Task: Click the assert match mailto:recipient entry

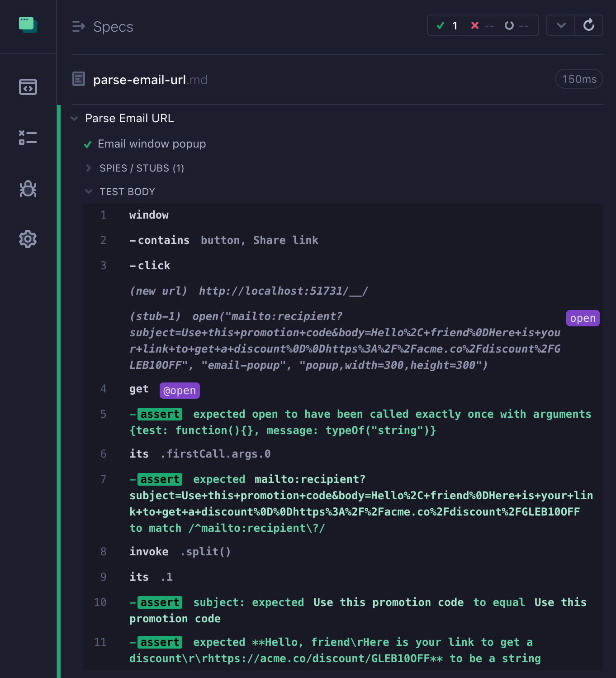Action: [x=343, y=504]
